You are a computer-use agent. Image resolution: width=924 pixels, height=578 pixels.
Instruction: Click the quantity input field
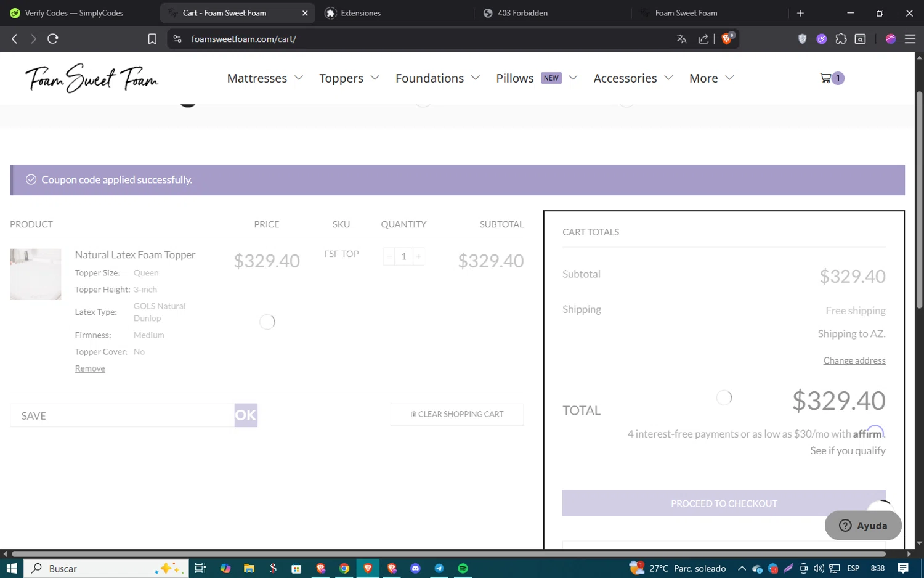(x=404, y=256)
